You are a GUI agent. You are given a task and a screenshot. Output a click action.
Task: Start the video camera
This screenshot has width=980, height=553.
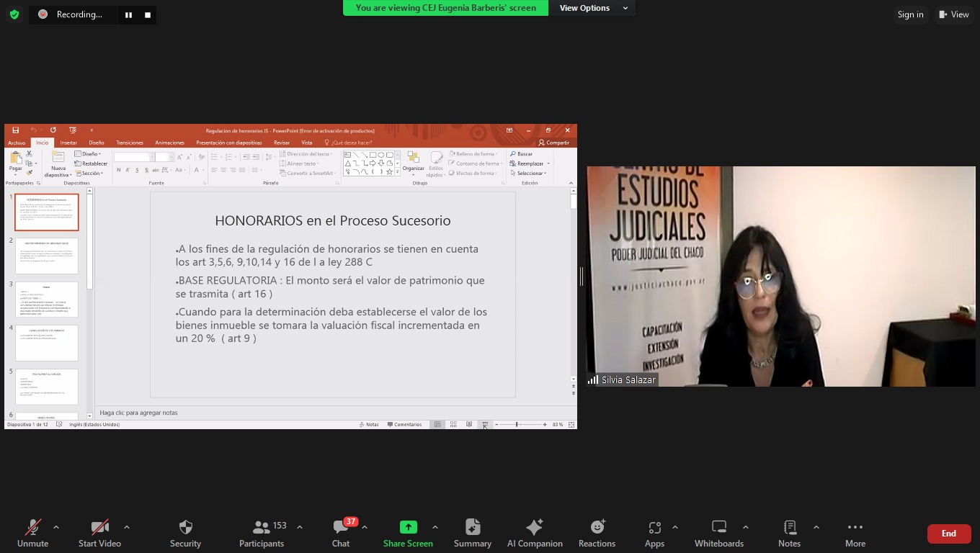(99, 534)
